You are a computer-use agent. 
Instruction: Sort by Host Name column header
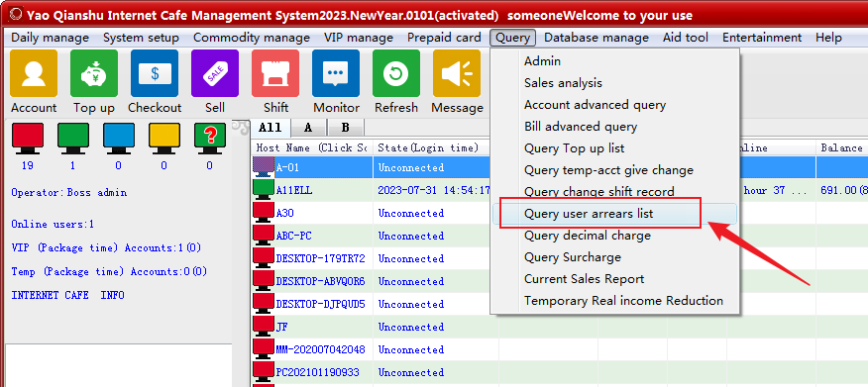pyautogui.click(x=312, y=147)
